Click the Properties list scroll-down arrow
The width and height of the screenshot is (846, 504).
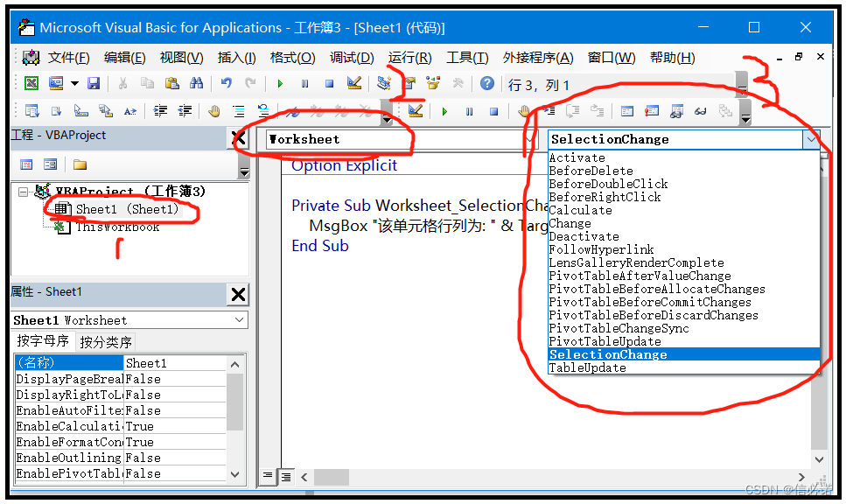(x=234, y=474)
